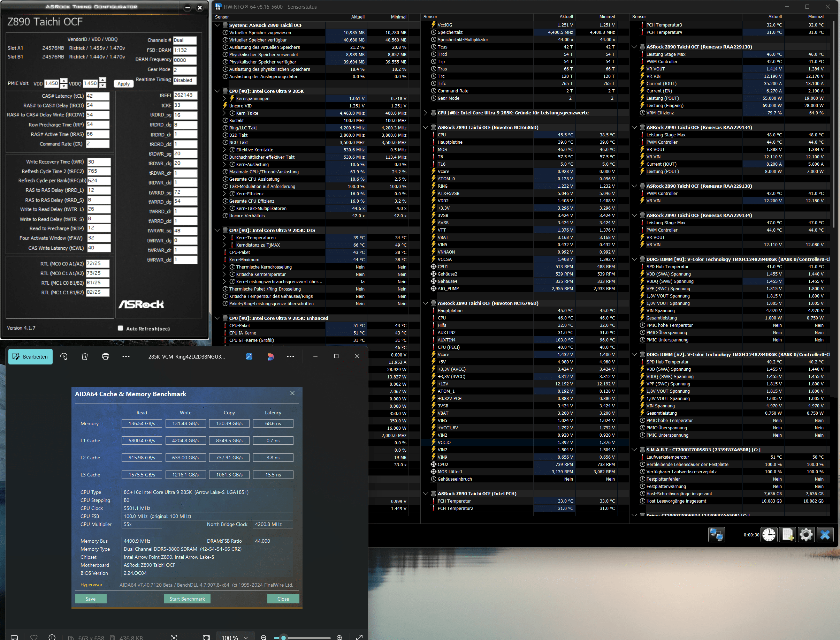
Task: Click HWiNFO blue X close sensors icon
Action: pyautogui.click(x=825, y=535)
